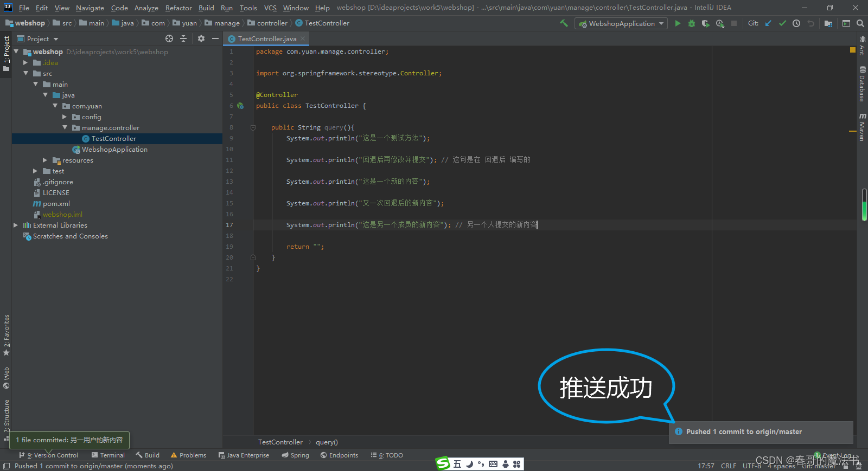Screen dimensions: 868x471
Task: Click the query() breadcrumb below the editor
Action: click(x=327, y=442)
